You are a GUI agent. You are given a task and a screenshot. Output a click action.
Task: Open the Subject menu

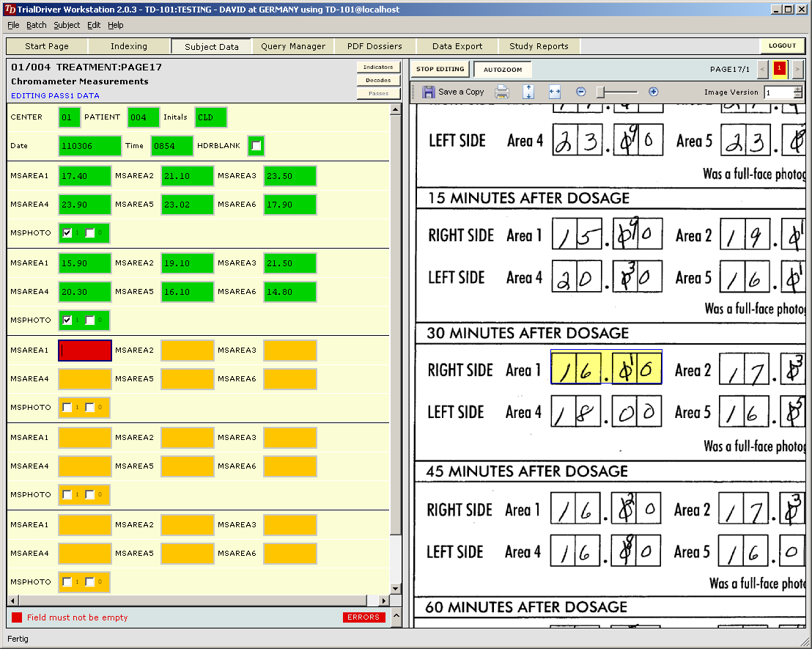pyautogui.click(x=67, y=25)
